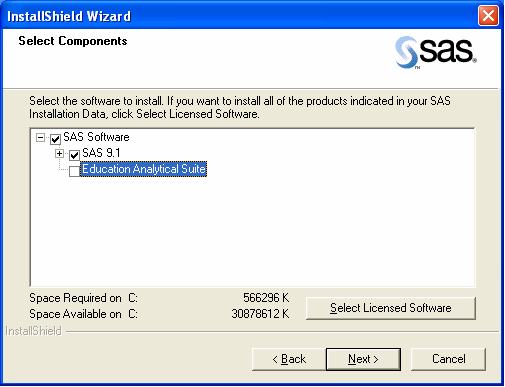Select the SAS 9.1 tree label
The width and height of the screenshot is (505, 387).
(101, 153)
